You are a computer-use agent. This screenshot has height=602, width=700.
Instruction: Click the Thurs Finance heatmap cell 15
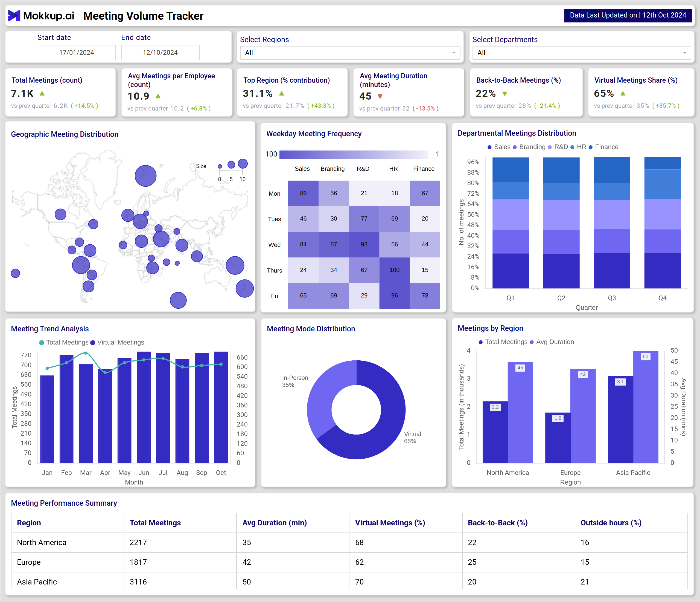(x=425, y=270)
